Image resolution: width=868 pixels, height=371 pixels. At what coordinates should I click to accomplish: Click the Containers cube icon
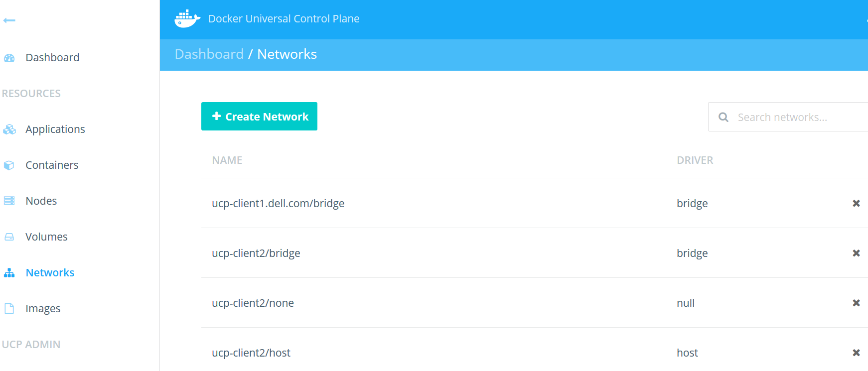9,165
